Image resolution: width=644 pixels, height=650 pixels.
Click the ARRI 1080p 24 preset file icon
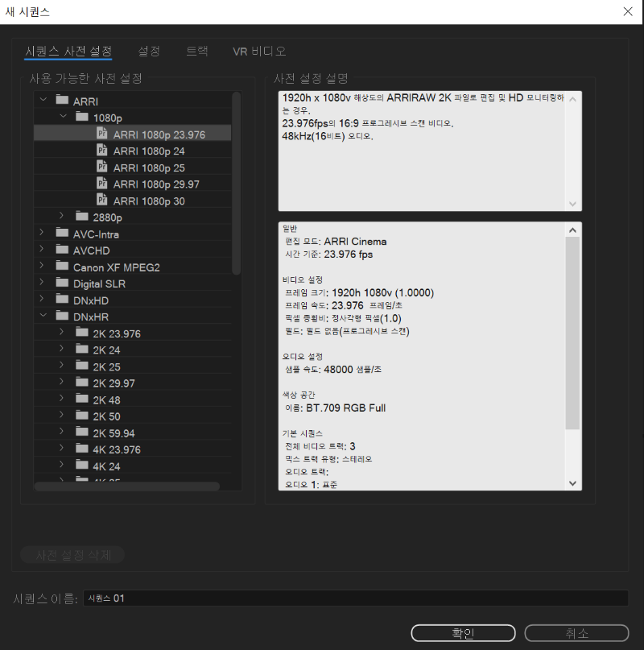[102, 150]
